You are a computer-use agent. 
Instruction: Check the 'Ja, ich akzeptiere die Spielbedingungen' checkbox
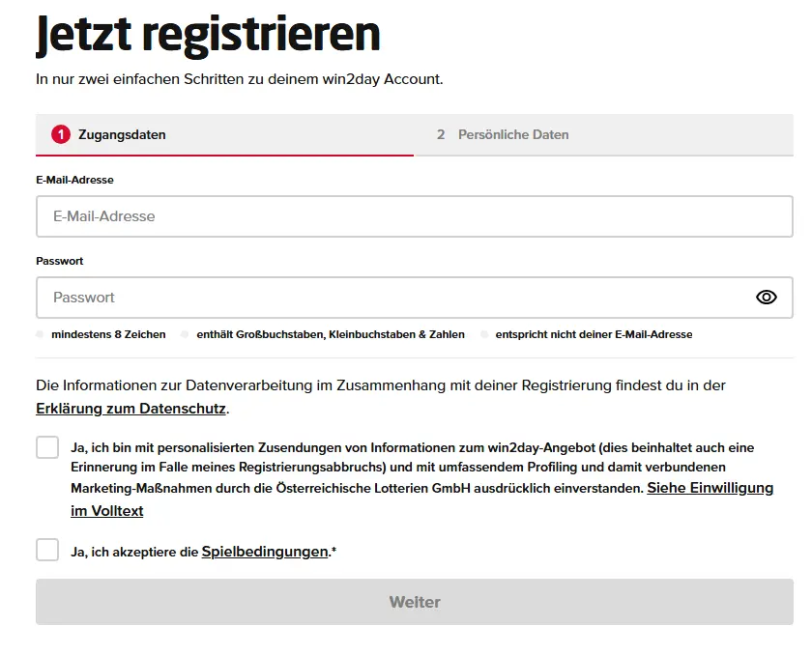[x=45, y=550]
